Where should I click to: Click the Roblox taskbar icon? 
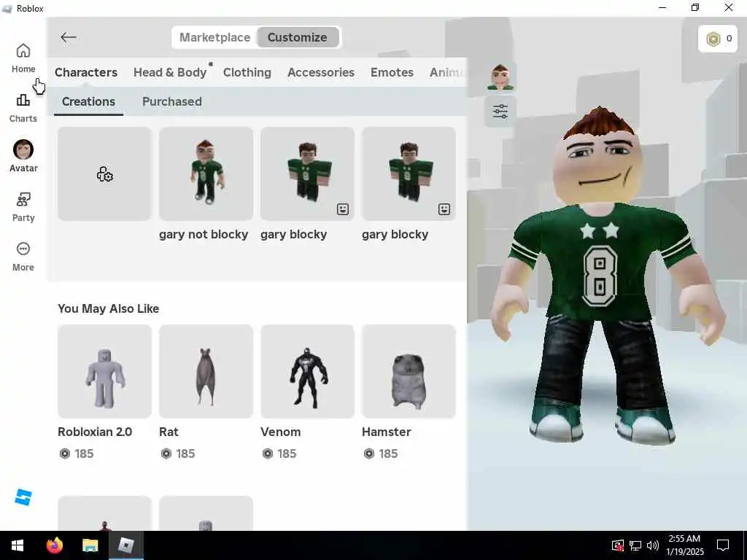(x=125, y=545)
